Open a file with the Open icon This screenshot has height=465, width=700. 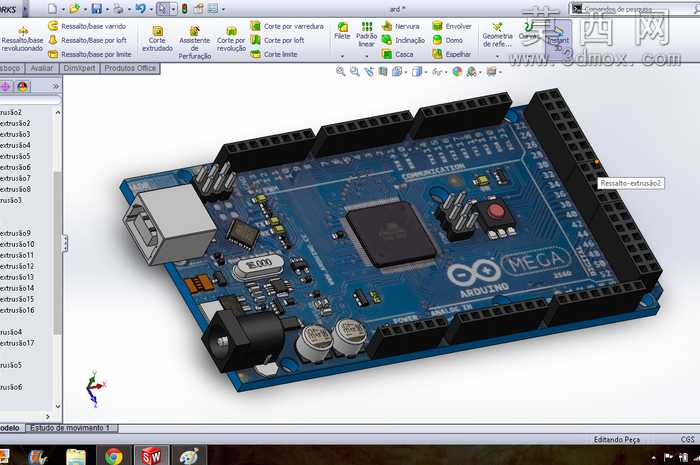point(75,8)
